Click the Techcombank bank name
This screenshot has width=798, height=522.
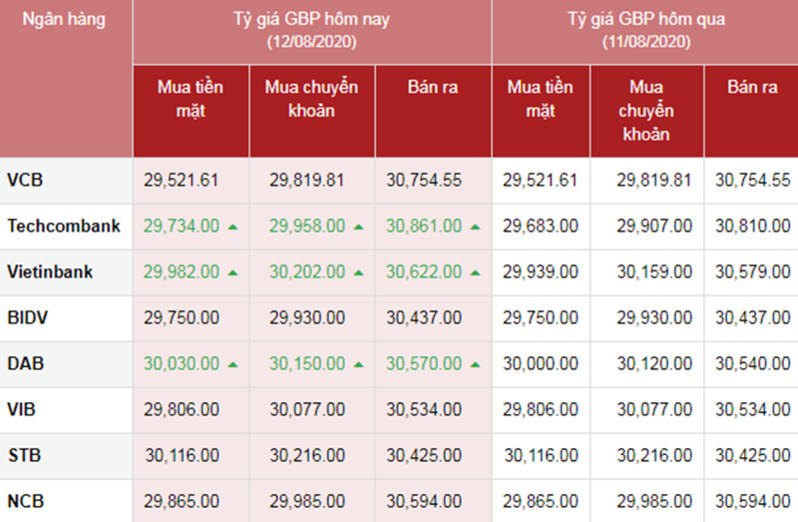click(x=64, y=226)
